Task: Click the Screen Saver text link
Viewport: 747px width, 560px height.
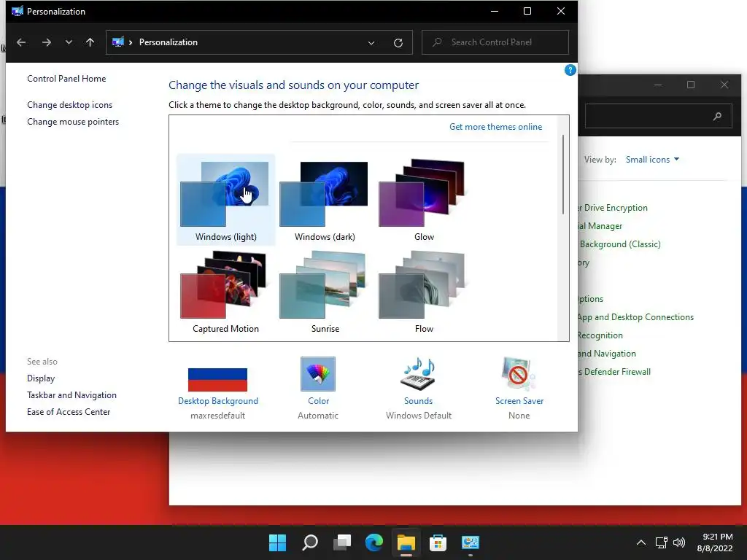Action: click(519, 401)
